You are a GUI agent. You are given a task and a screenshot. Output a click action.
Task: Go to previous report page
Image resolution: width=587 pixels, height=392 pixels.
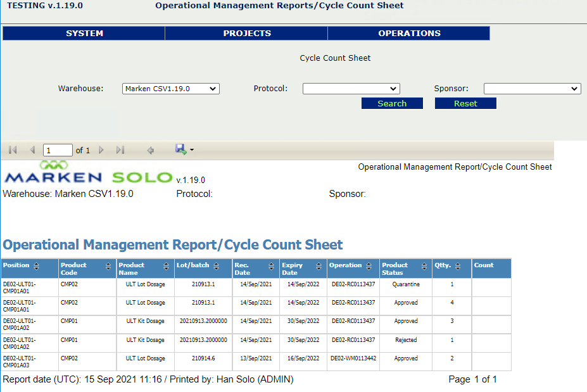[x=32, y=150]
